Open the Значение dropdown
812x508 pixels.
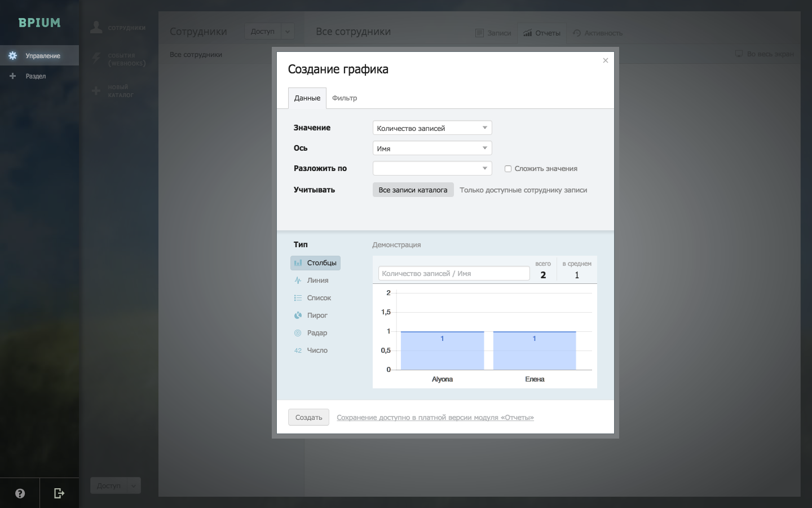[x=432, y=128]
